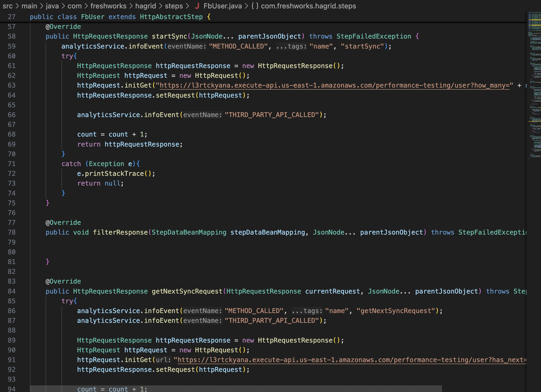Viewport: 541px width, 392px height.
Task: Click the Java file icon in breadcrumb
Action: coord(197,6)
